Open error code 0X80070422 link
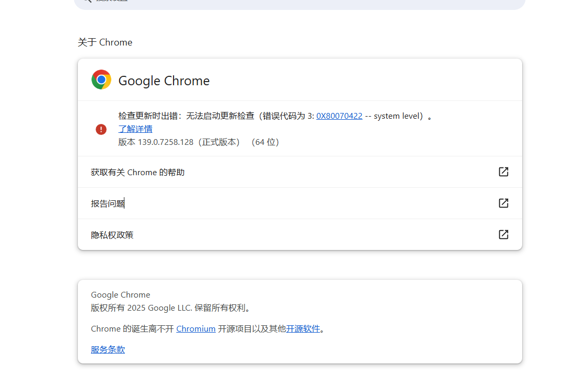 point(339,116)
